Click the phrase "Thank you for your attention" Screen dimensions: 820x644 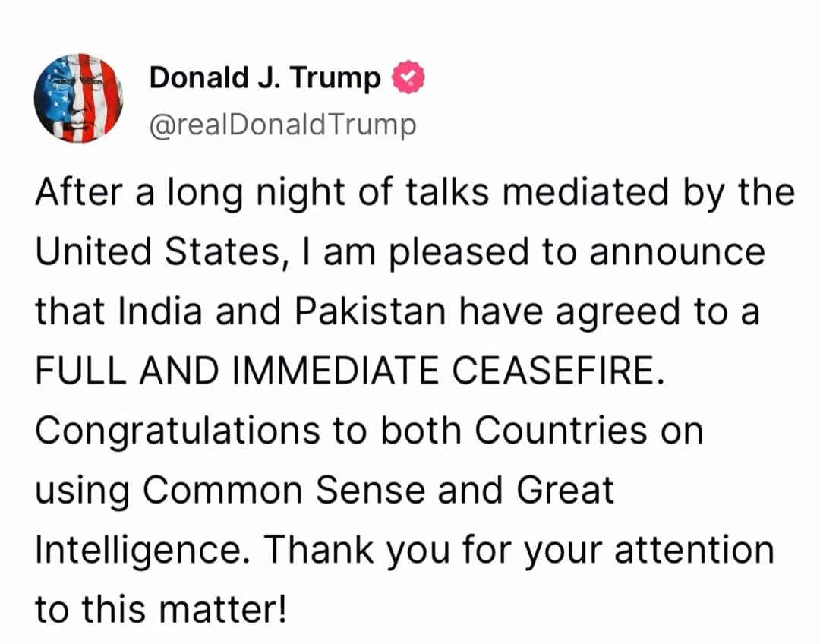(x=519, y=551)
